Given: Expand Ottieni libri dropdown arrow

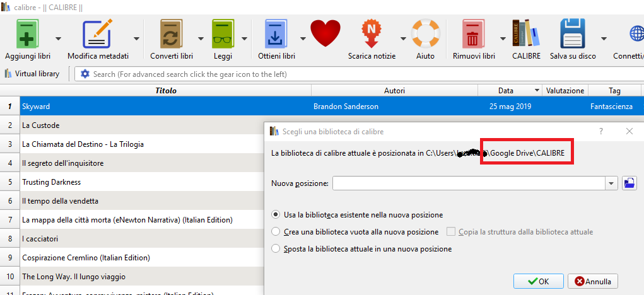Looking at the screenshot, I should coord(303,38).
